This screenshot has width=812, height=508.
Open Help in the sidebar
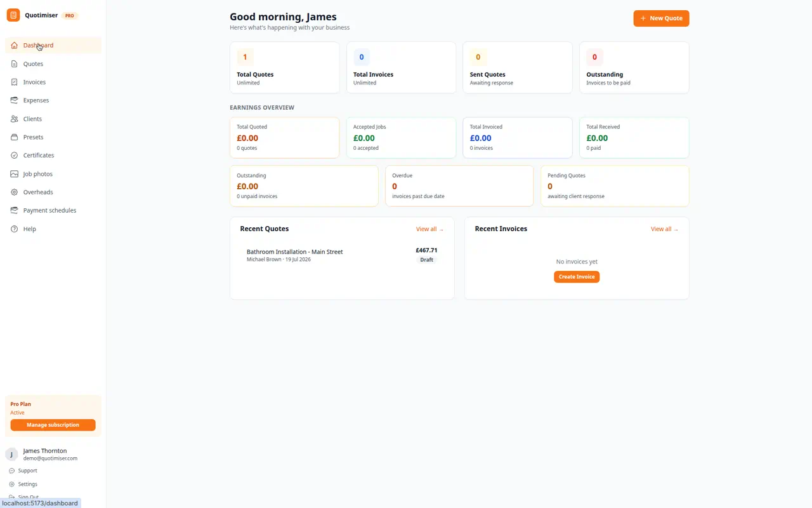pyautogui.click(x=53, y=229)
